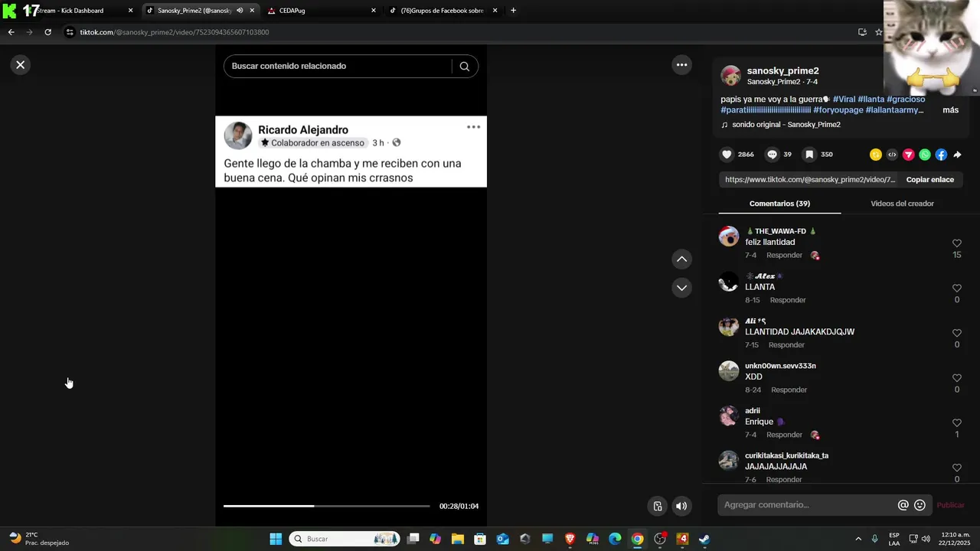Expand description with 'más' link
980x551 pixels.
click(950, 110)
